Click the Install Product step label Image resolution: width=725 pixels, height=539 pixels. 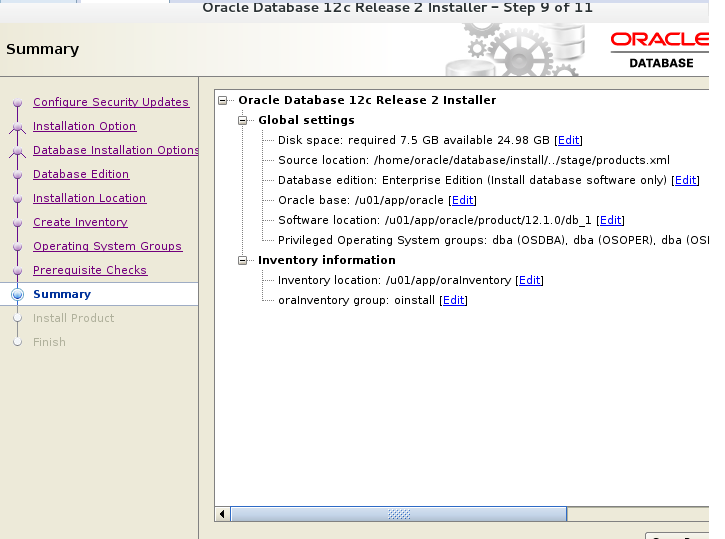[x=74, y=318]
